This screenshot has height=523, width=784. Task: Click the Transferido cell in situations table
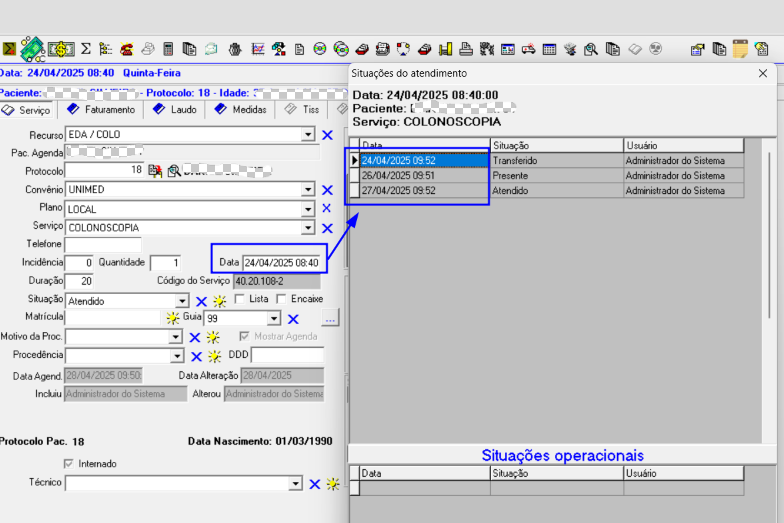point(557,160)
